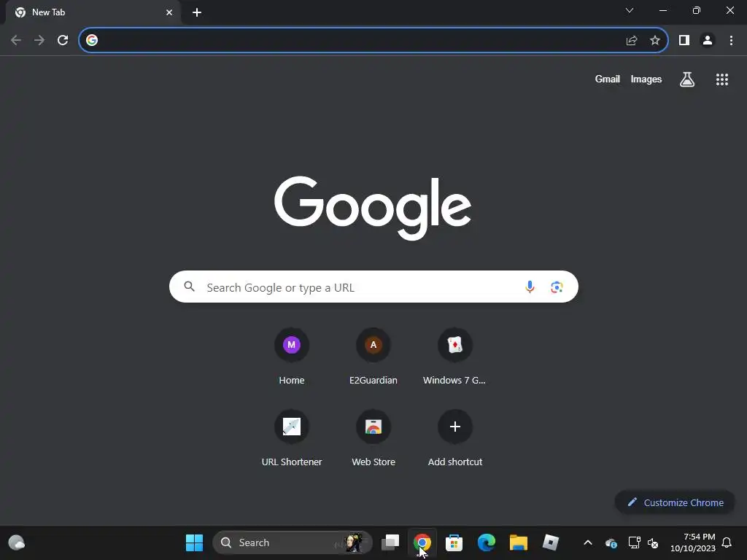Go to Gmail

[608, 79]
